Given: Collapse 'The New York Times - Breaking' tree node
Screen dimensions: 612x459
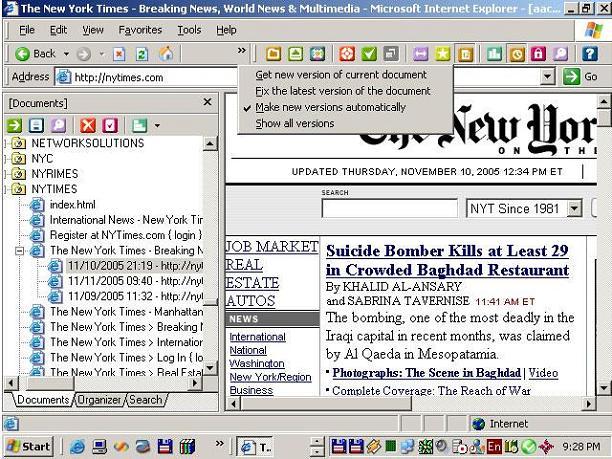Looking at the screenshot, I should (x=19, y=251).
